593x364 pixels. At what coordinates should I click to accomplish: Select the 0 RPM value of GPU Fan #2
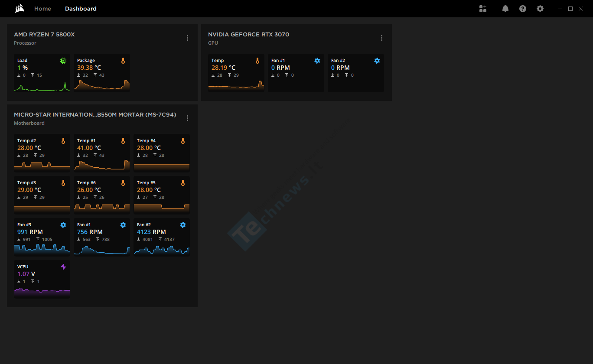coord(340,68)
